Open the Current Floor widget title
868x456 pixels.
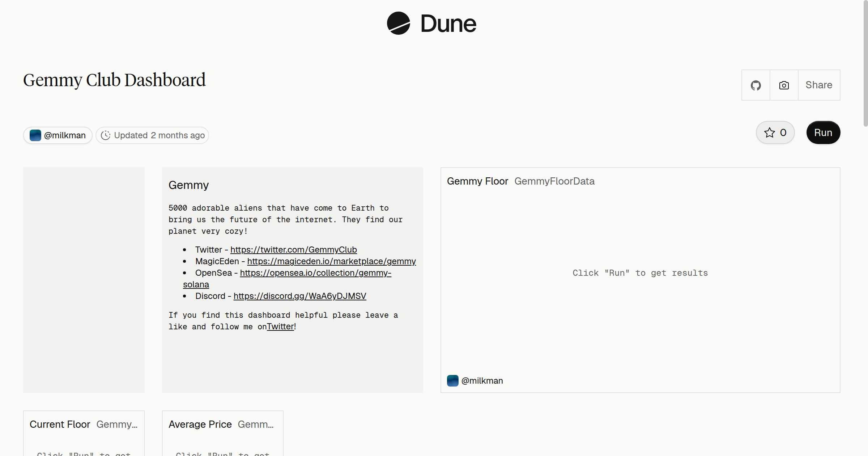pos(60,425)
